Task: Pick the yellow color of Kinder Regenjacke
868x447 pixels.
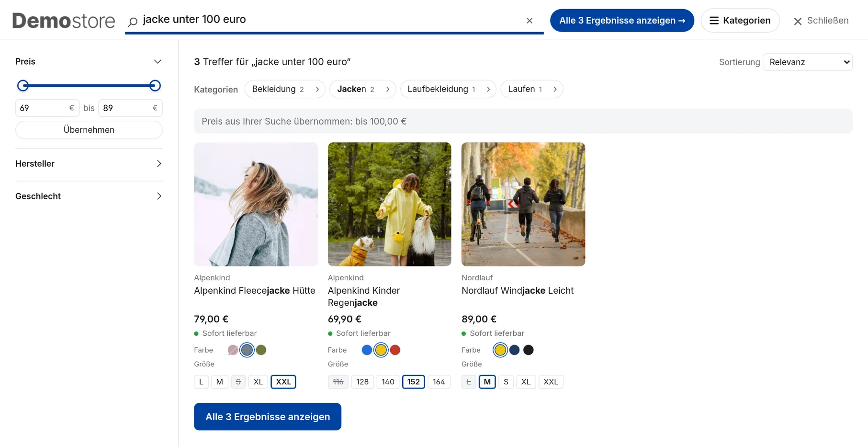Action: (381, 350)
